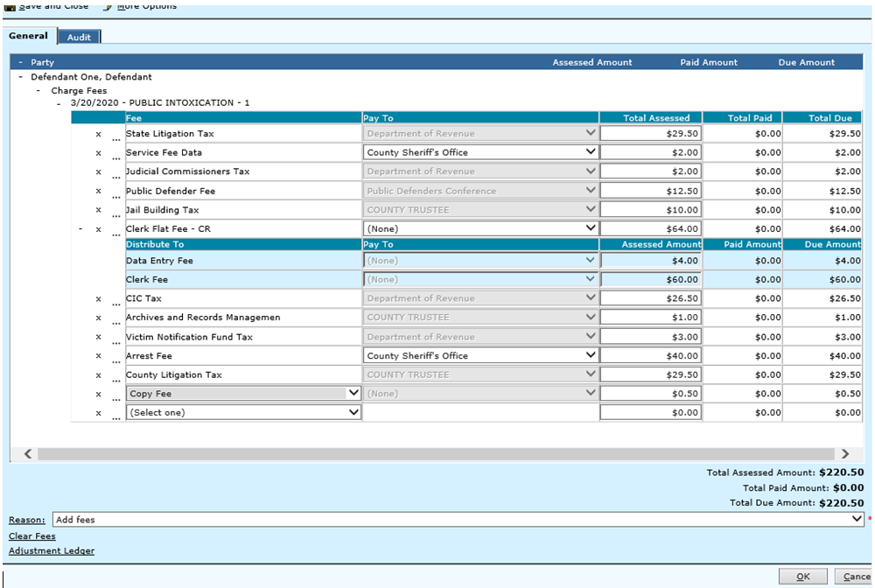Click the horizontal scrollbar right arrow
The image size is (875, 588).
click(x=844, y=454)
